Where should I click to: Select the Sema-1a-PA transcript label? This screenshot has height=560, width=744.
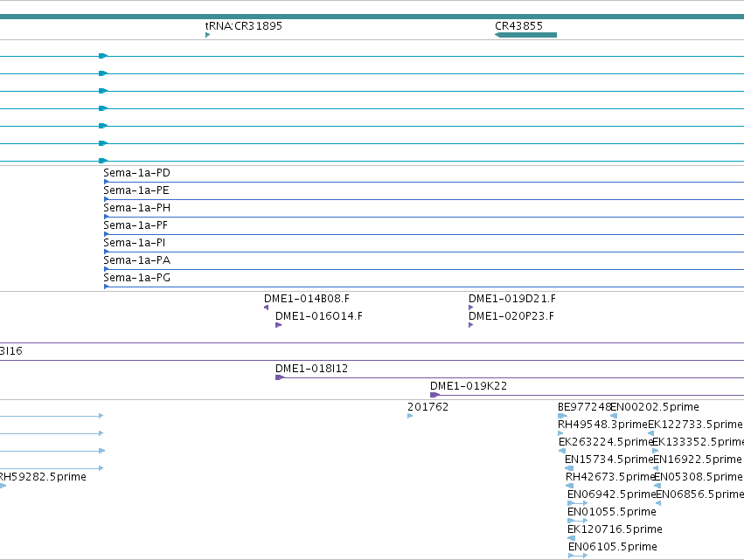click(136, 260)
